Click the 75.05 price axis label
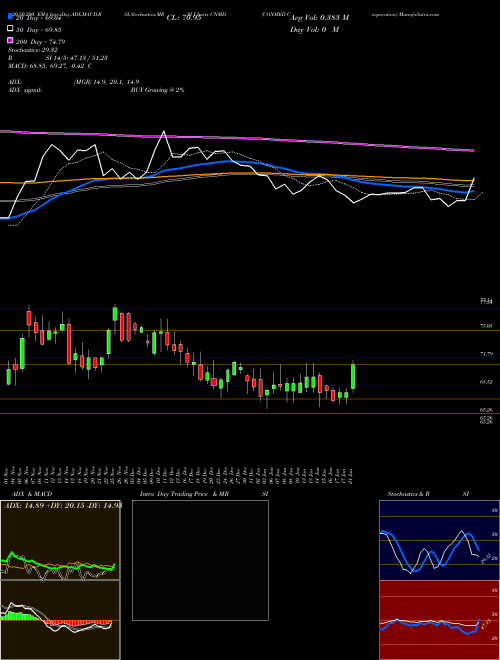The width and height of the screenshot is (500, 660). coord(486,326)
